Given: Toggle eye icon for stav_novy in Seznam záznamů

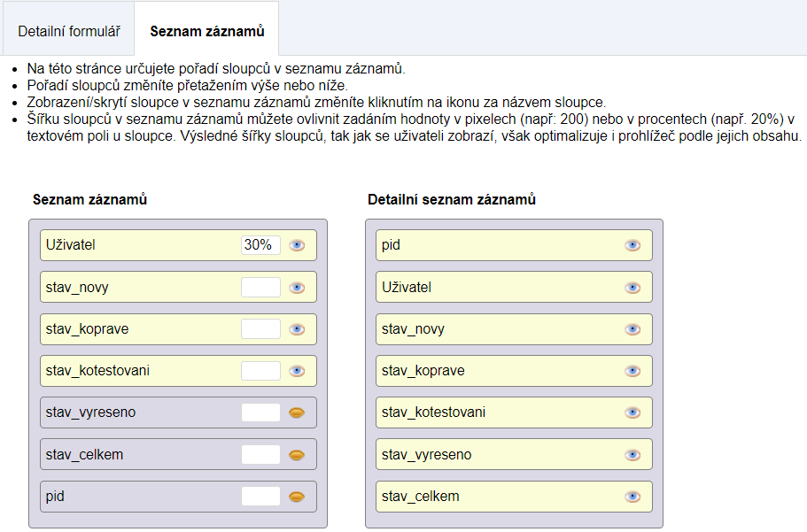Looking at the screenshot, I should tap(297, 288).
